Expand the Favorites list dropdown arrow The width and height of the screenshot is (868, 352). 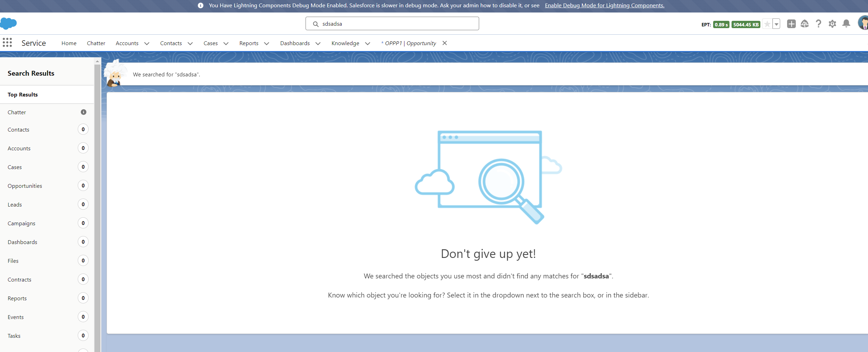(776, 24)
